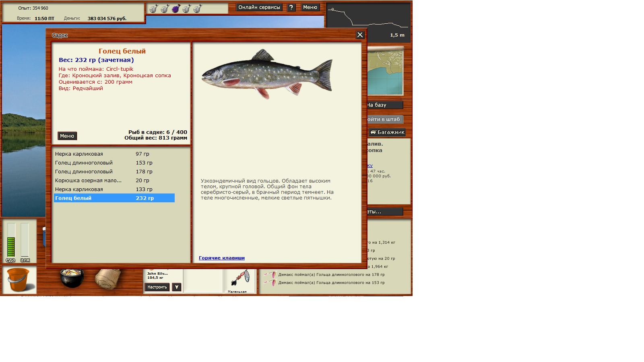Open the Горячие клавиши link
Screen dimensions: 644x362
pos(222,258)
